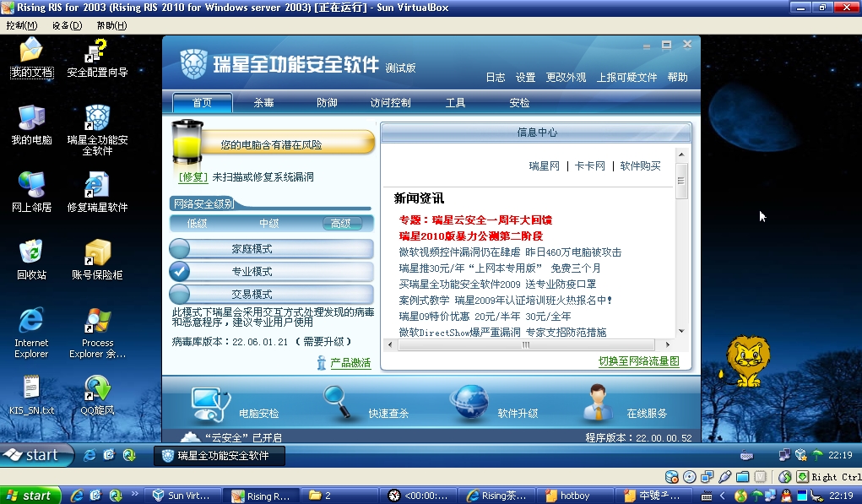Open 我的文档 desktop icon

click(31, 57)
